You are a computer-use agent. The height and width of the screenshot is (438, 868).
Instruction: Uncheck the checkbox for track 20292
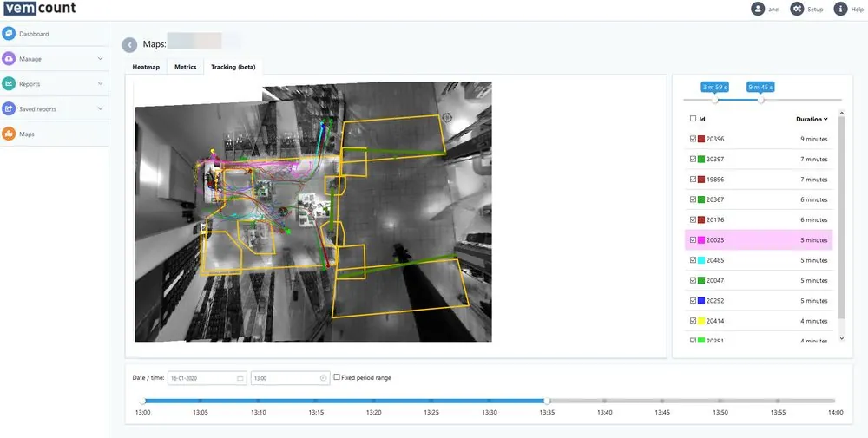[x=693, y=300]
